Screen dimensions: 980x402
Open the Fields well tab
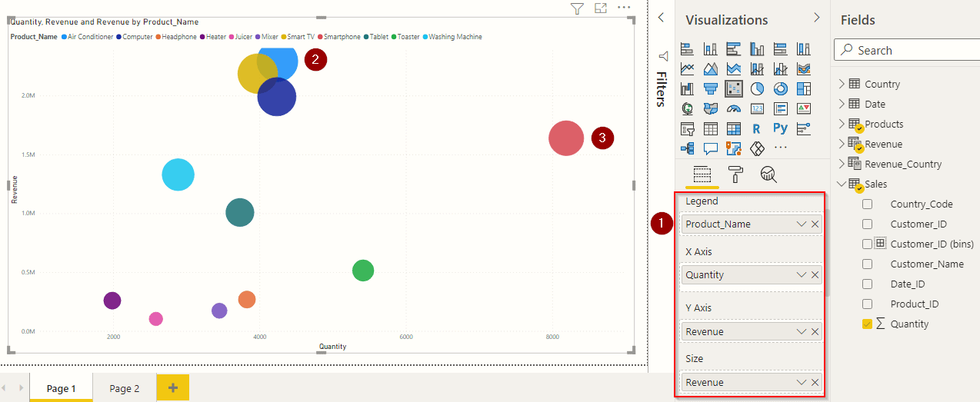(702, 174)
